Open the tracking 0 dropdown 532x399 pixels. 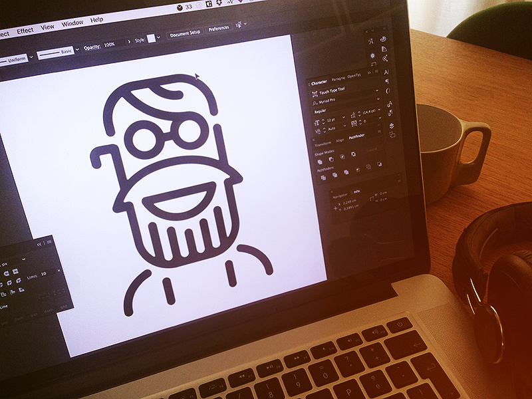tap(380, 118)
